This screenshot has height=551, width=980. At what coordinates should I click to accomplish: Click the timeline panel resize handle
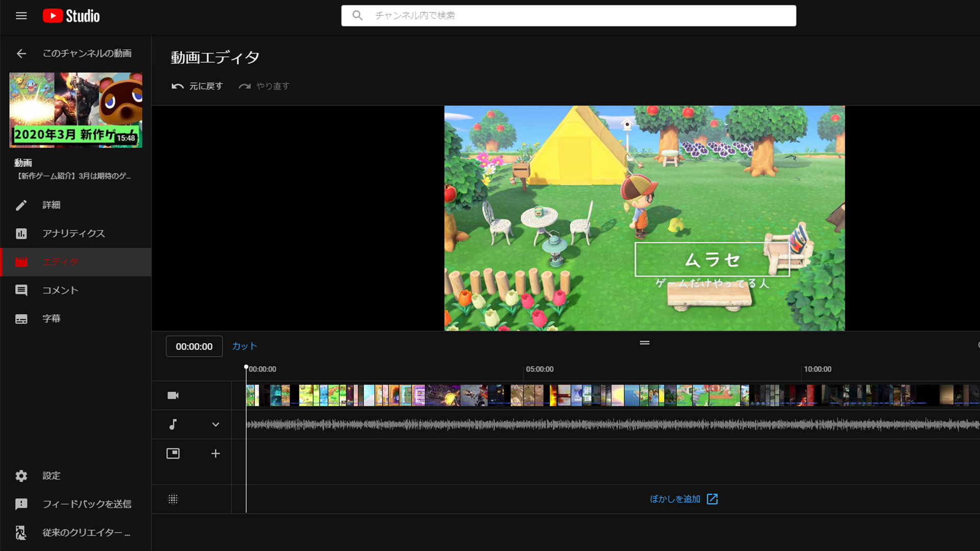point(645,343)
